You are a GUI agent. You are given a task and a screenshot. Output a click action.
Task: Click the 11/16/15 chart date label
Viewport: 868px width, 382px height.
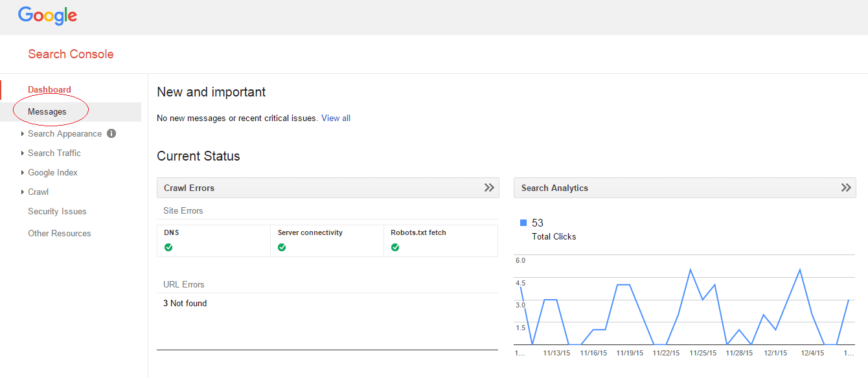(593, 353)
